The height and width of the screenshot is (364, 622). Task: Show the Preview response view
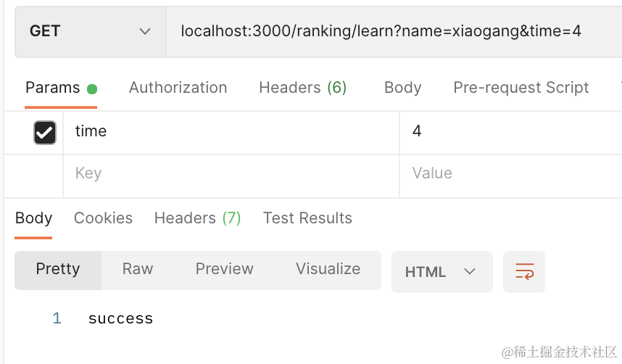click(224, 269)
